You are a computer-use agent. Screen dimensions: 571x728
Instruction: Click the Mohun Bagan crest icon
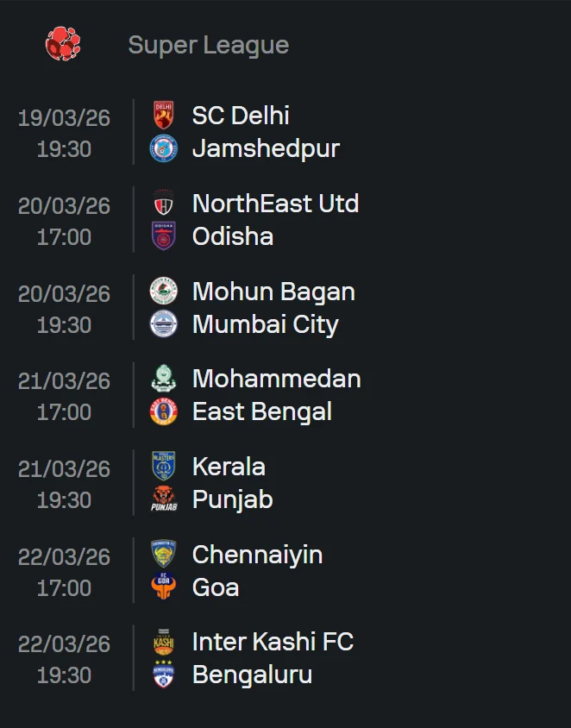point(163,292)
